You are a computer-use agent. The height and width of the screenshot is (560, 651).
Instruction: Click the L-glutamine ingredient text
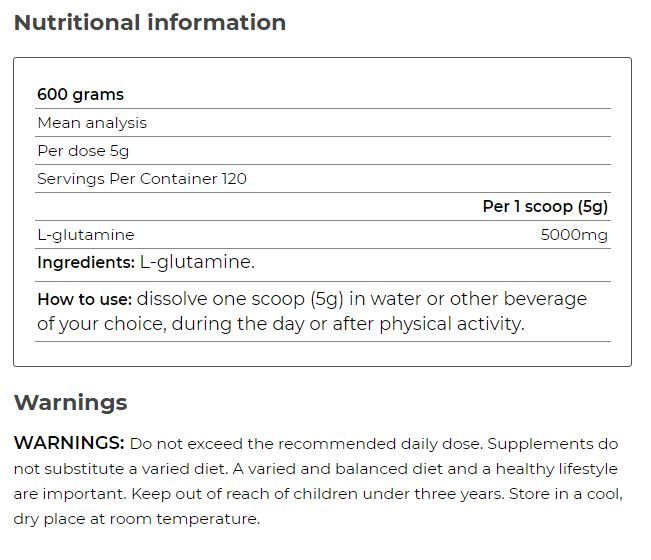click(197, 262)
